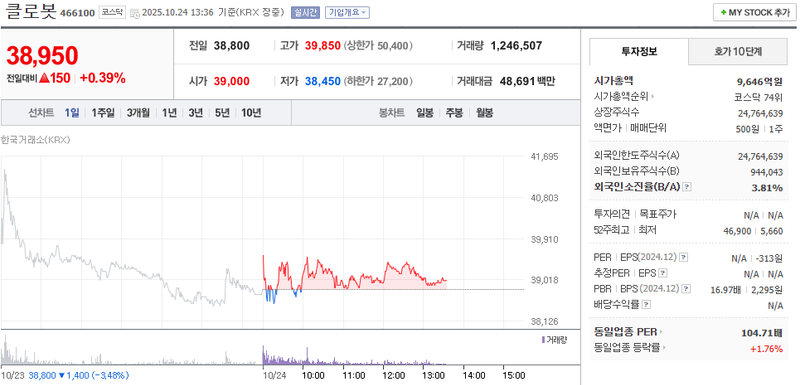This screenshot has width=800, height=385.
Task: Open the 동일업종 PER link
Action: (x=629, y=332)
